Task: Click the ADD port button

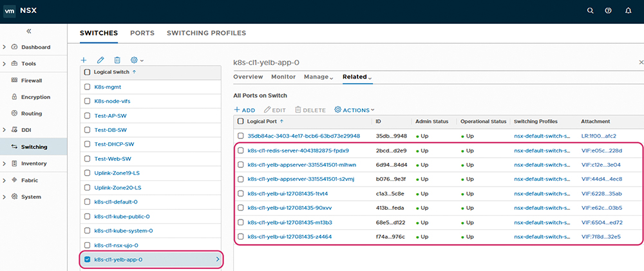Action: 244,110
